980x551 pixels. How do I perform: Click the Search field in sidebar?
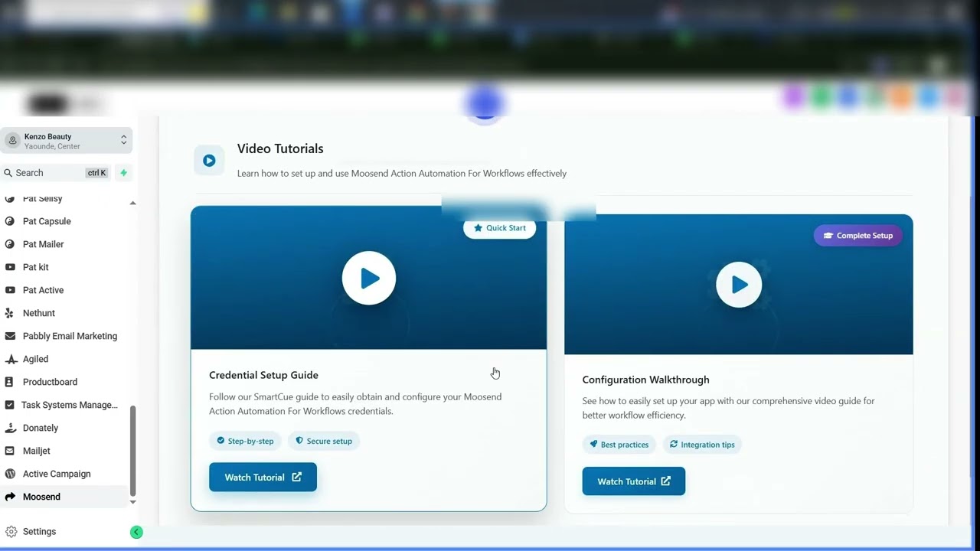(55, 173)
